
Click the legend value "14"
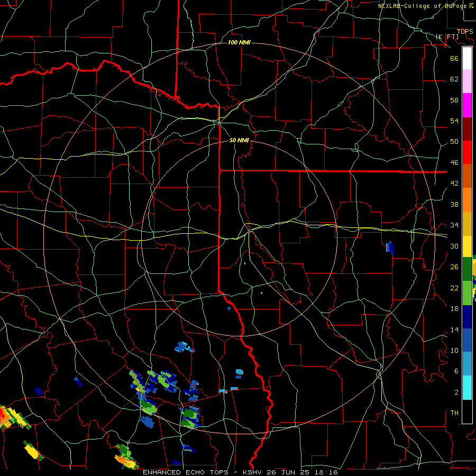coord(454,329)
